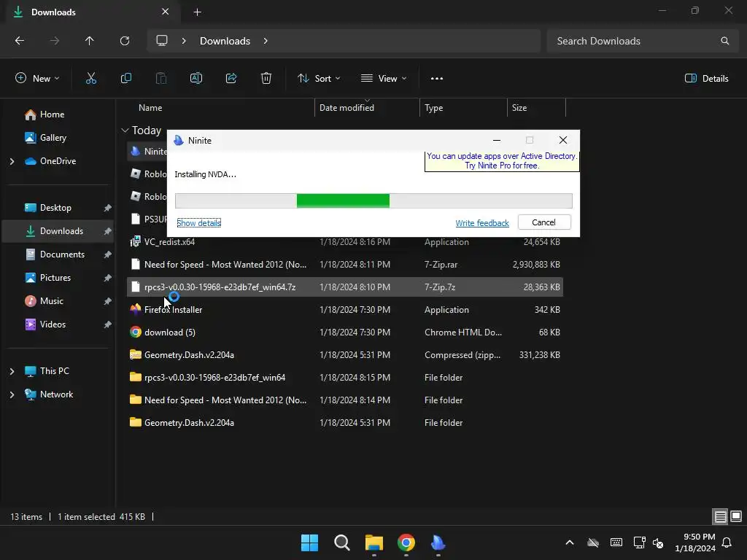Click the Rename icon in toolbar
The image size is (747, 560).
pyautogui.click(x=196, y=79)
